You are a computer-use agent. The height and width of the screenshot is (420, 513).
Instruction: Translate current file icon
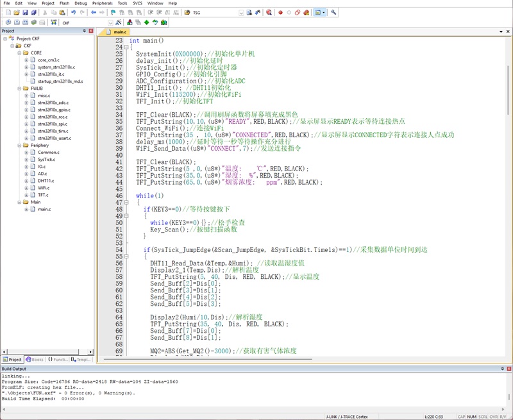(x=8, y=22)
